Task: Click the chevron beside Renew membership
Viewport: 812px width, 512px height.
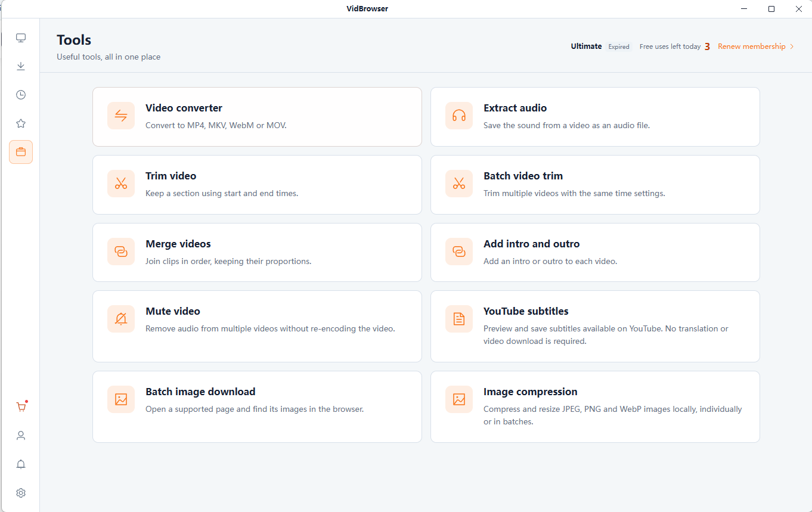Action: point(792,46)
